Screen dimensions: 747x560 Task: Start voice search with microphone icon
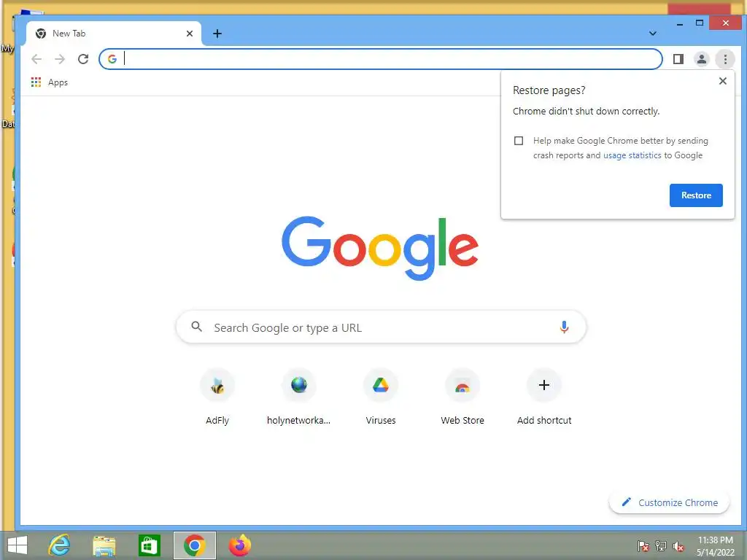point(564,327)
